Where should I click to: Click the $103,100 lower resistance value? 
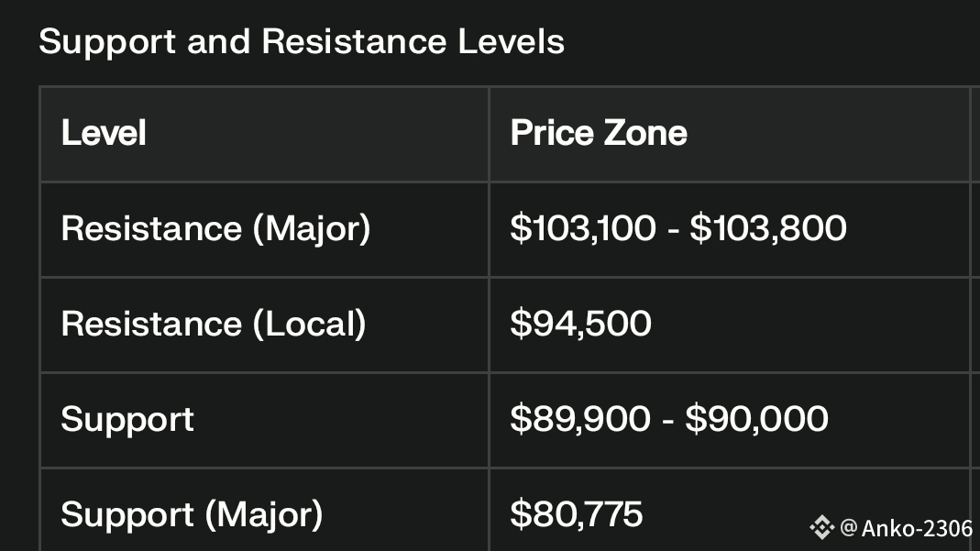tap(583, 228)
